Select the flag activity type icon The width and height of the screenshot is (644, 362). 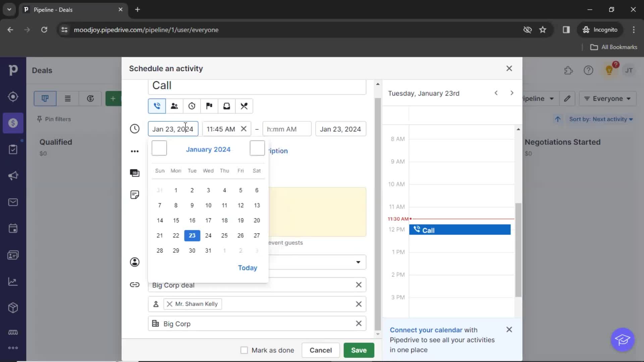pyautogui.click(x=209, y=106)
